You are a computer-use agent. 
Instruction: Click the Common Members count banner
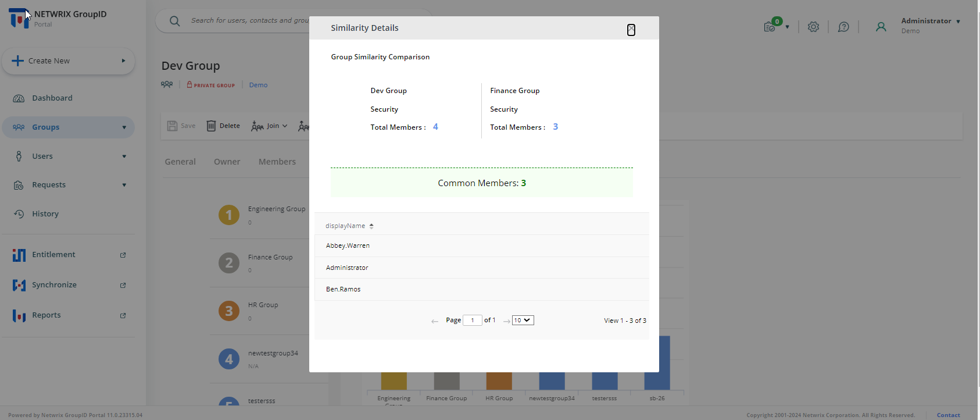click(482, 183)
